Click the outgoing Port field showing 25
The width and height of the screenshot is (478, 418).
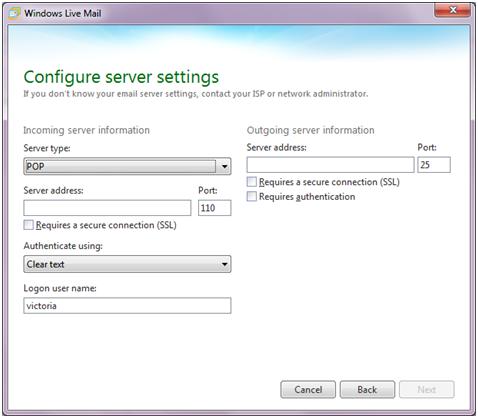tap(434, 165)
